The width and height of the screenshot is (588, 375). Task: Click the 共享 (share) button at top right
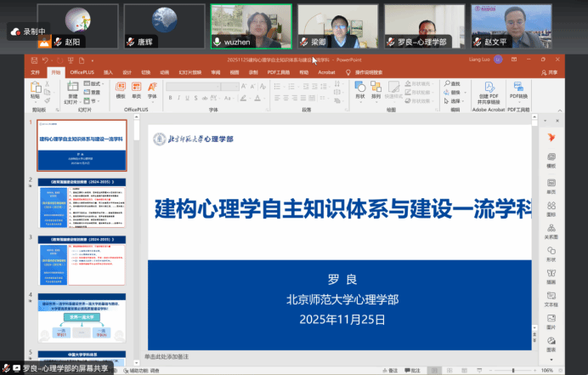(x=550, y=73)
